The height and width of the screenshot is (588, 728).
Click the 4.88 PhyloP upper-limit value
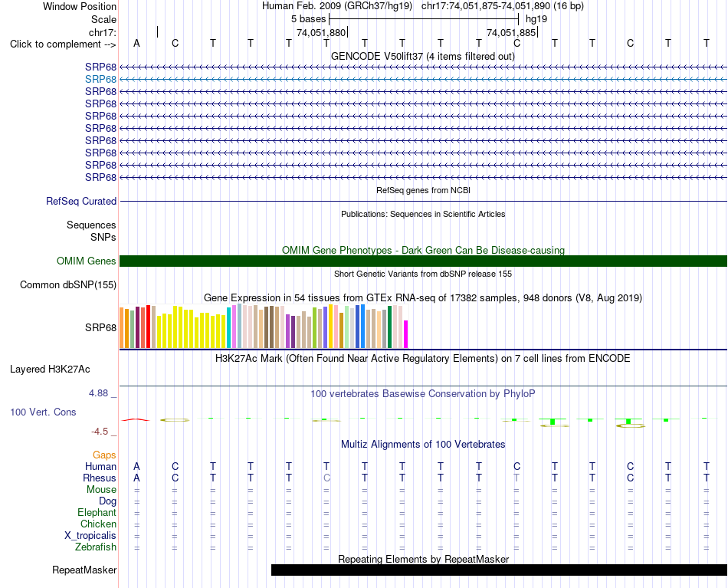98,393
